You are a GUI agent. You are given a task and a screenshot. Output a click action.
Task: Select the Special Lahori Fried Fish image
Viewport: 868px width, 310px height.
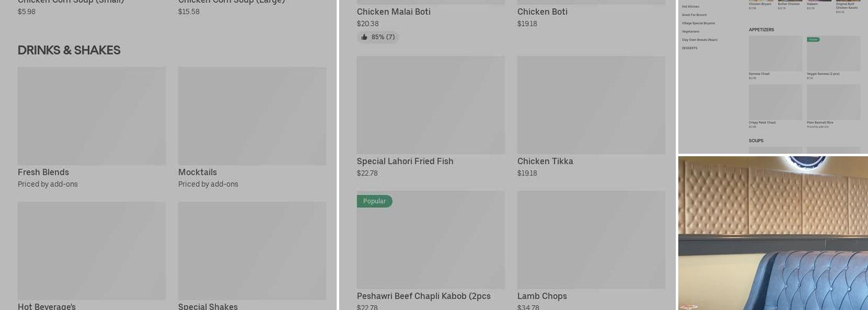point(430,105)
